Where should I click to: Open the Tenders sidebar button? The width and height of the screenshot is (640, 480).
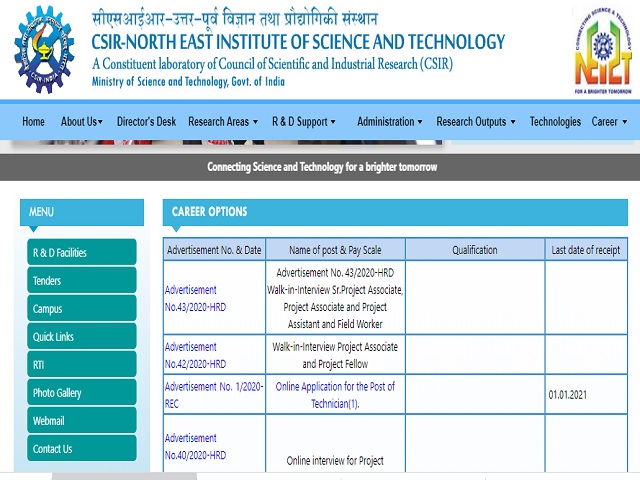82,280
